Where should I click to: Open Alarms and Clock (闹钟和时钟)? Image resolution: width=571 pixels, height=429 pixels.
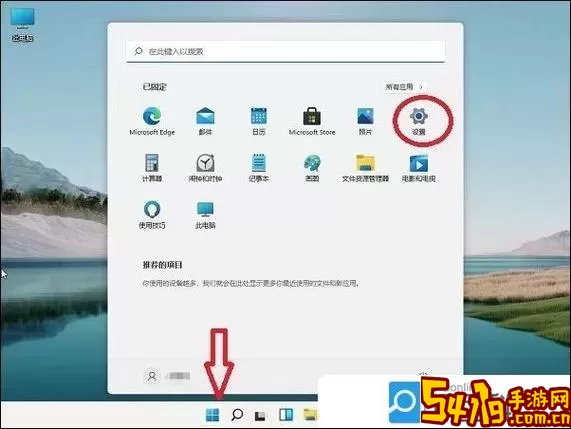[205, 168]
